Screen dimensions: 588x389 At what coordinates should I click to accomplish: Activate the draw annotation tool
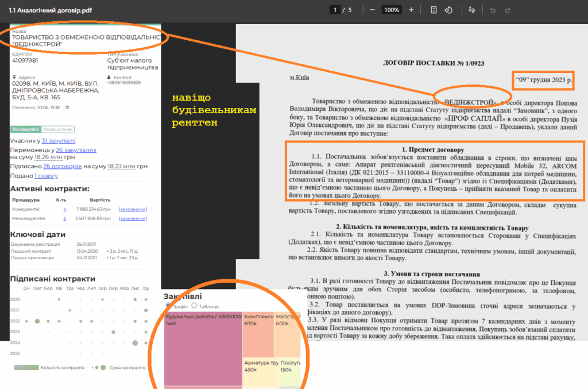[x=472, y=10]
